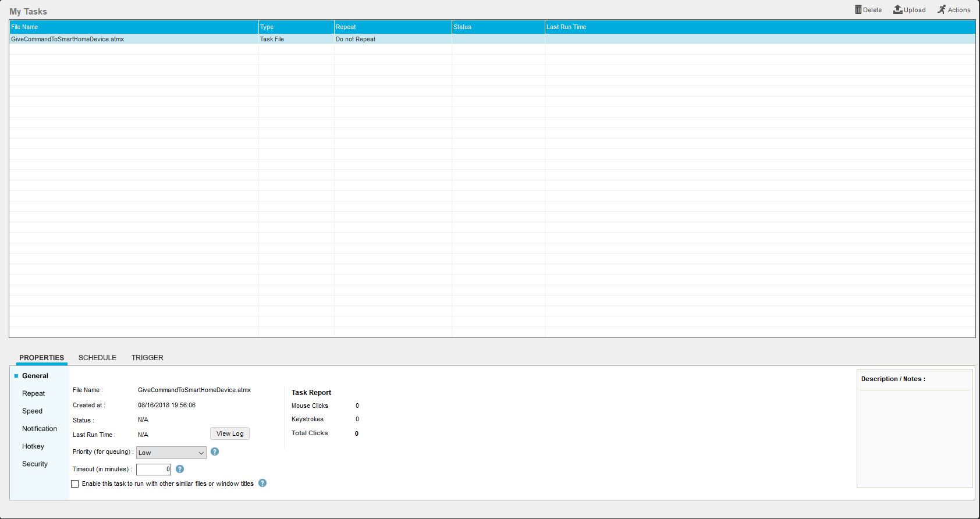The image size is (980, 519).
Task: Switch to the SCHEDULE tab
Action: tap(97, 358)
